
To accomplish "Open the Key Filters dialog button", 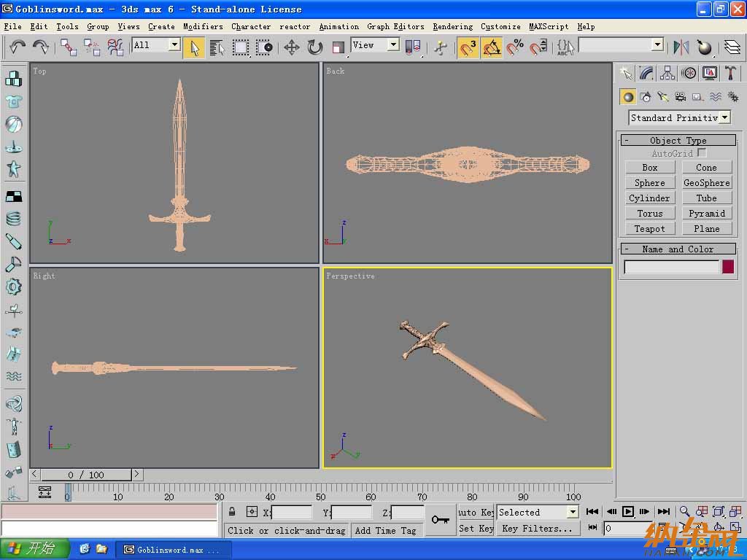I will click(538, 528).
